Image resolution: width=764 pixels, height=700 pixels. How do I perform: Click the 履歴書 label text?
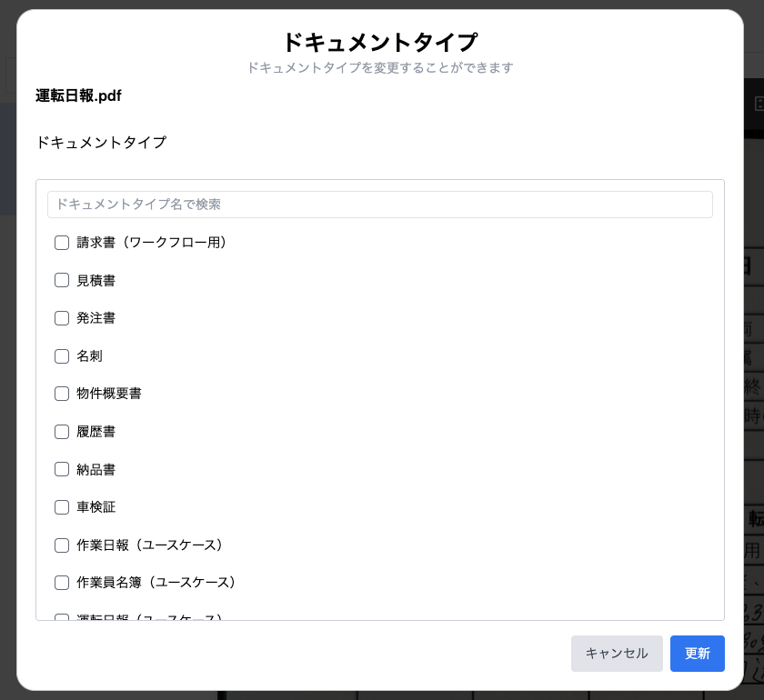(x=96, y=432)
